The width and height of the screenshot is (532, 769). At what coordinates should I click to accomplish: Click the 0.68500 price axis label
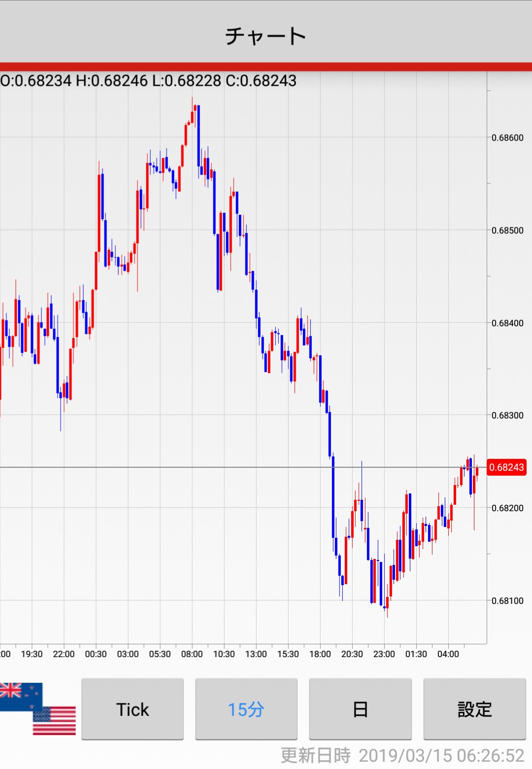[507, 230]
